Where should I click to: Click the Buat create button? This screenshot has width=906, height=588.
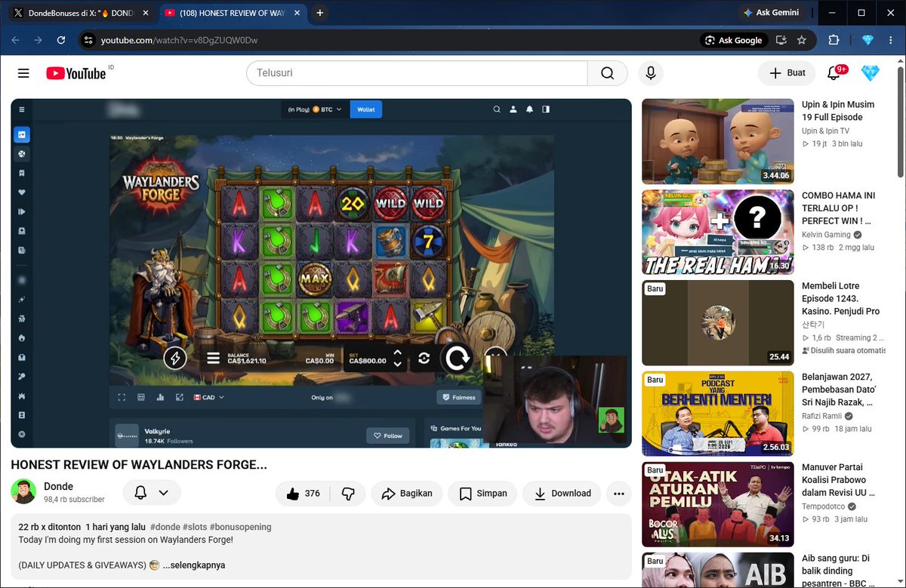(787, 73)
